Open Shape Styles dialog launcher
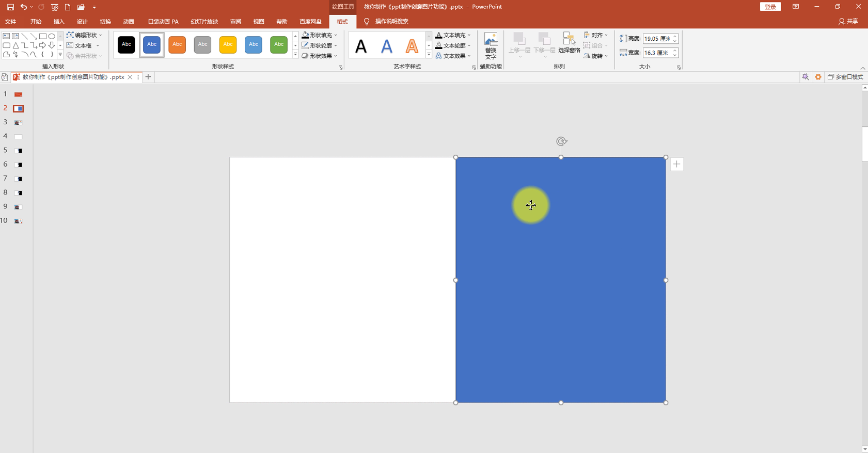Image resolution: width=868 pixels, height=453 pixels. (340, 68)
